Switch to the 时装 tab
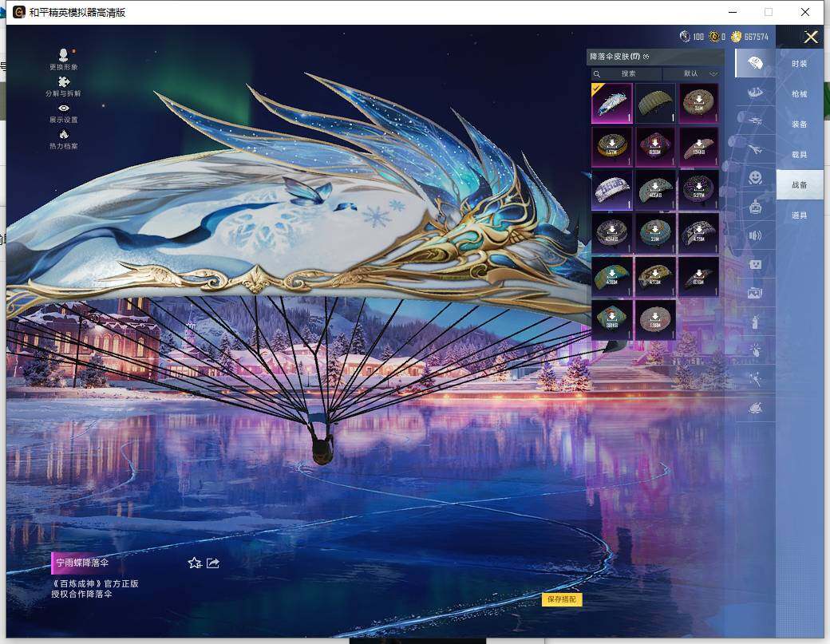 coord(800,64)
